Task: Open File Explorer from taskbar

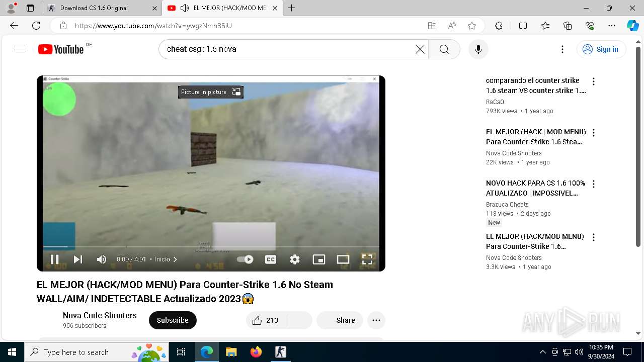Action: click(x=231, y=352)
